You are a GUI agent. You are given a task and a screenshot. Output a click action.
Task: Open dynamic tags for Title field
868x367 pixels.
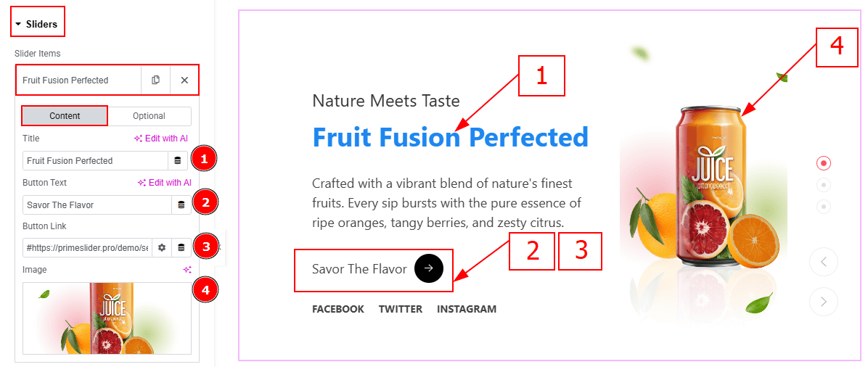point(177,160)
